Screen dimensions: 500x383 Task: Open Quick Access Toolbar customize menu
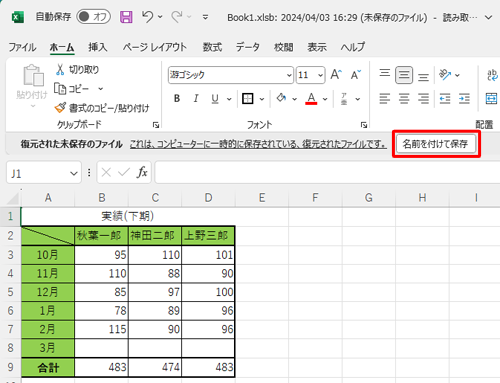point(205,17)
